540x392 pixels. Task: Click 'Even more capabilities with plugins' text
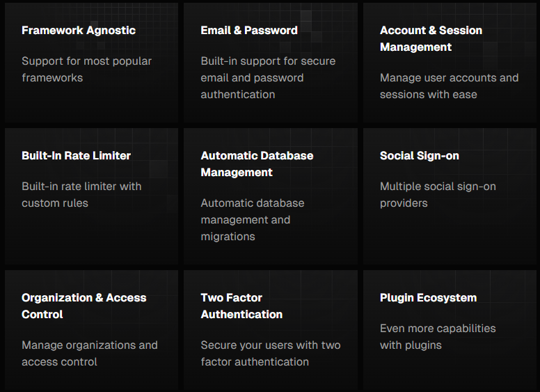click(438, 336)
